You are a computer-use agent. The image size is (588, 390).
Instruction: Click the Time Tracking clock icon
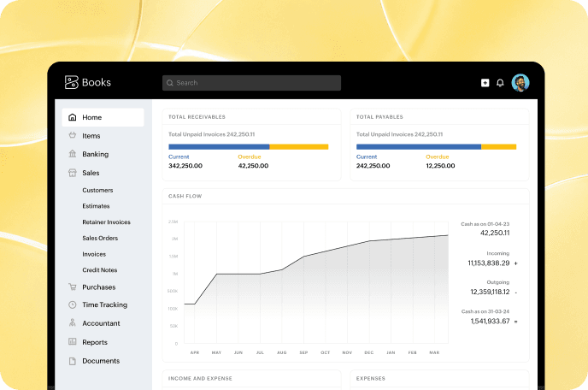(73, 304)
